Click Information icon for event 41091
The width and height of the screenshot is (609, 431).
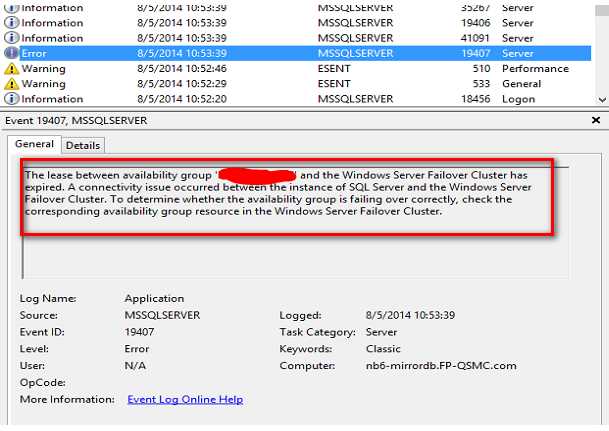point(11,38)
